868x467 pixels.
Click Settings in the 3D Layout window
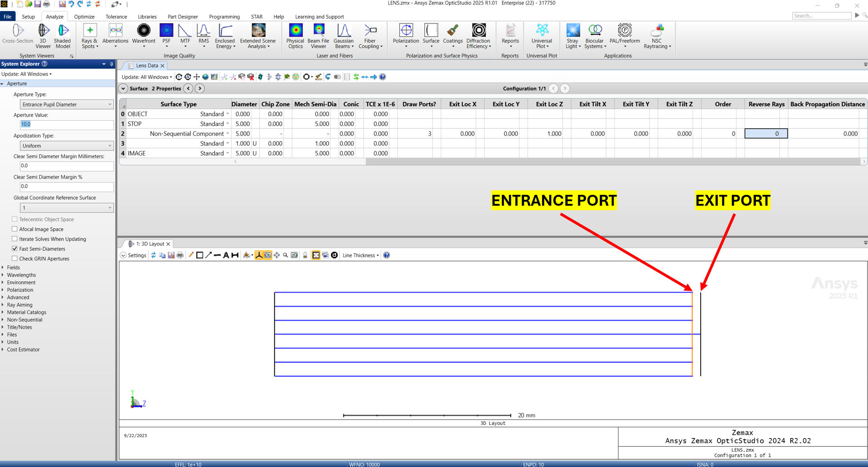tap(137, 255)
